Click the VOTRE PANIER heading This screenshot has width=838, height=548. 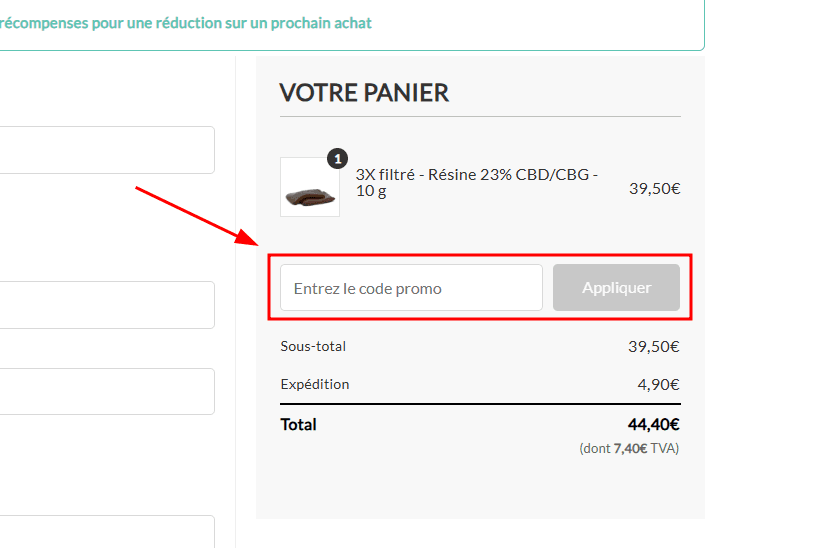(364, 93)
